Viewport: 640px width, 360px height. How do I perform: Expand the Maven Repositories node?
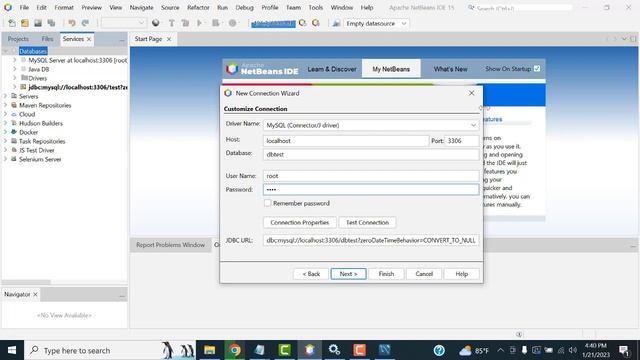pos(6,105)
